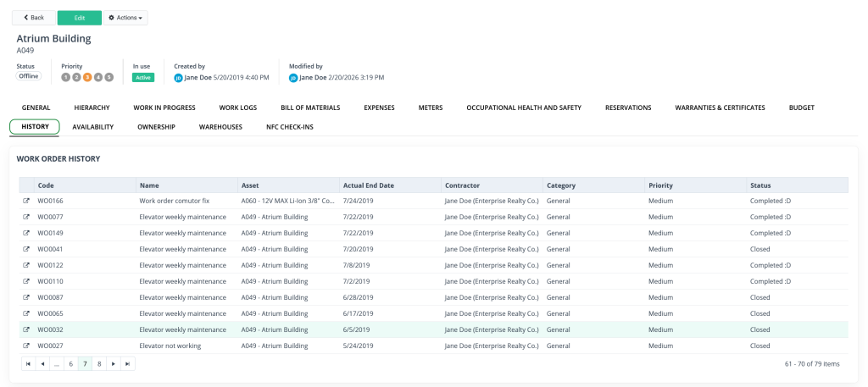The width and height of the screenshot is (868, 387).
Task: Click the Offline status badge
Action: (x=28, y=76)
